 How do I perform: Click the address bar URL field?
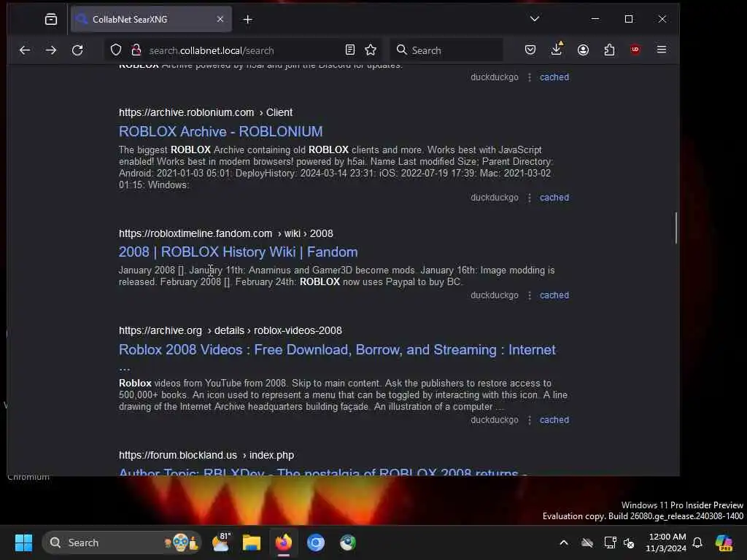[243, 50]
